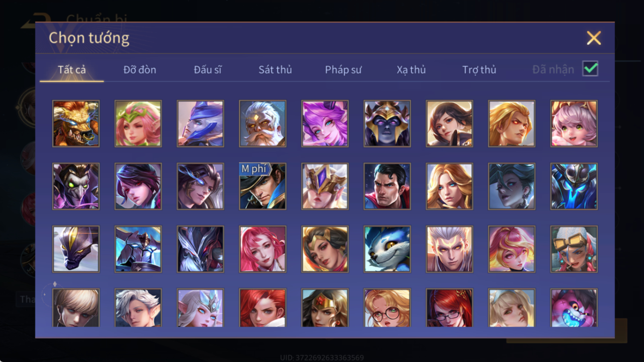Pick the hero tagged M phí
644x362 pixels.
click(262, 187)
